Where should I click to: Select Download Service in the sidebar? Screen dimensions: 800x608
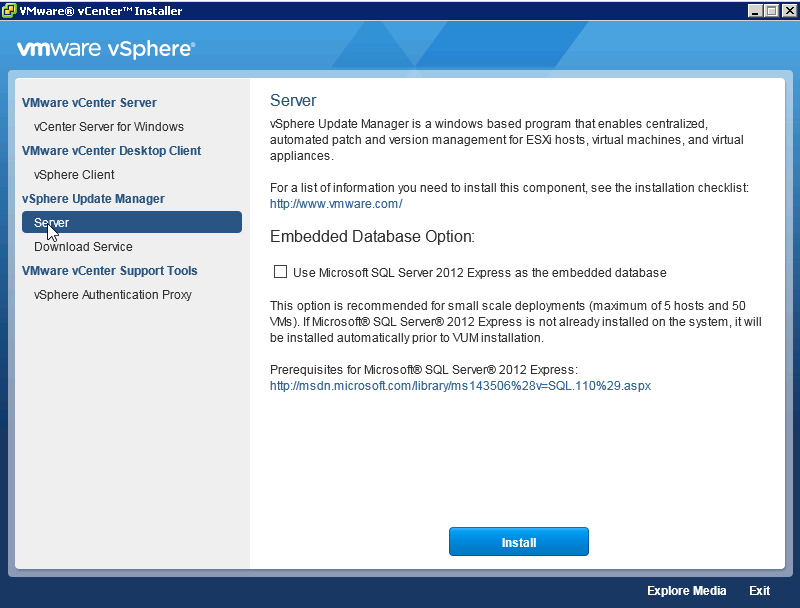pyautogui.click(x=83, y=247)
